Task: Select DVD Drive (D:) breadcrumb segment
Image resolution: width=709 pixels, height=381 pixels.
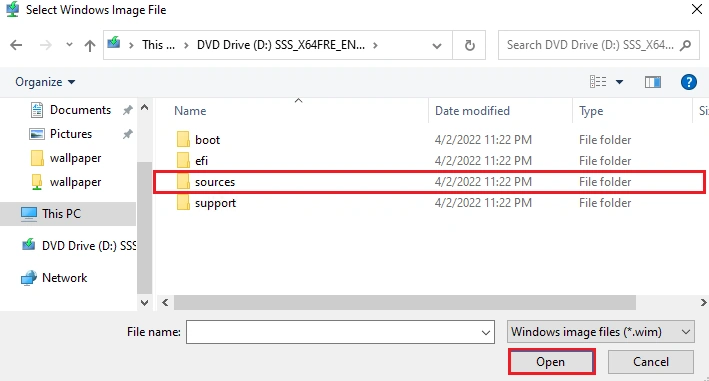Action: pos(281,45)
